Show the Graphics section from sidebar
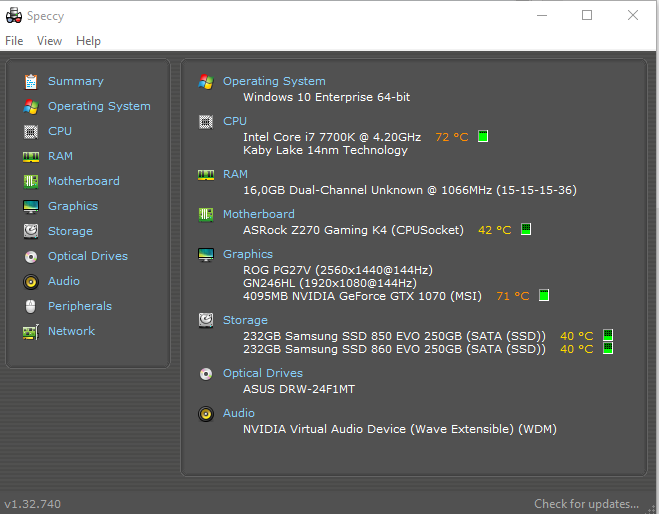Image resolution: width=659 pixels, height=514 pixels. pyautogui.click(x=73, y=206)
